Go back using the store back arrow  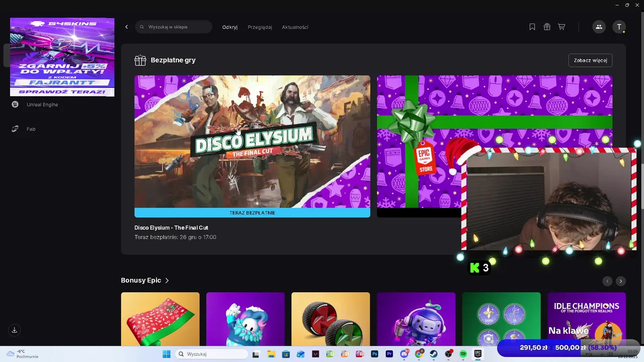(126, 27)
